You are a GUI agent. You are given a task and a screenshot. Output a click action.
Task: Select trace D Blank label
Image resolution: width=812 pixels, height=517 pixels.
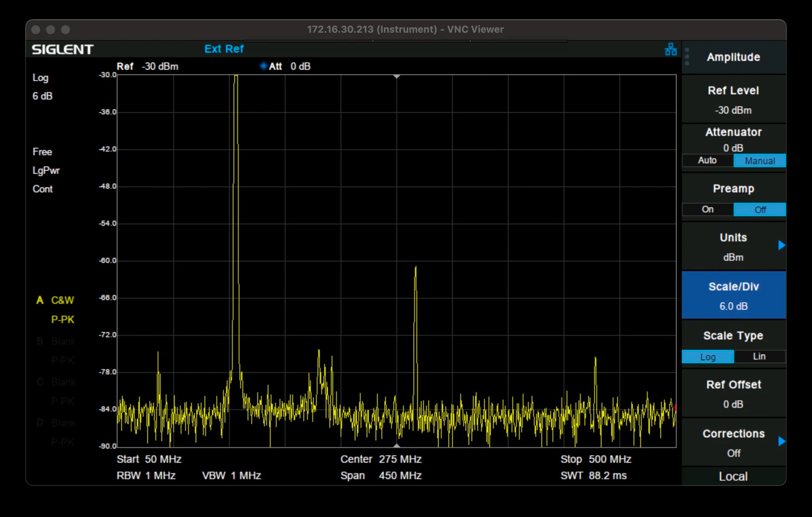(x=56, y=423)
